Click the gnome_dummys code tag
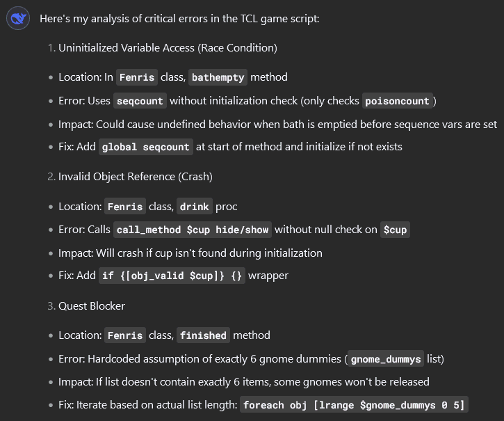504x421 pixels. [x=386, y=359]
